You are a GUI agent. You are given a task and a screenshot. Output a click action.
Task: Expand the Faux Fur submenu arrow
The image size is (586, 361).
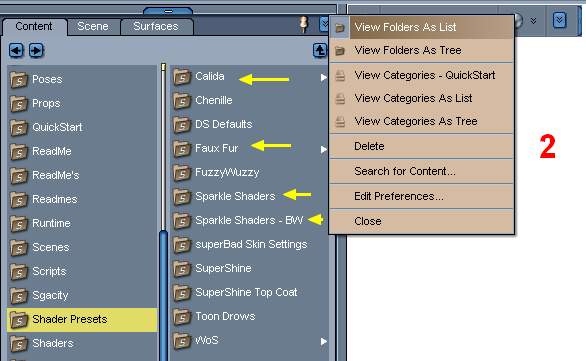tap(323, 149)
